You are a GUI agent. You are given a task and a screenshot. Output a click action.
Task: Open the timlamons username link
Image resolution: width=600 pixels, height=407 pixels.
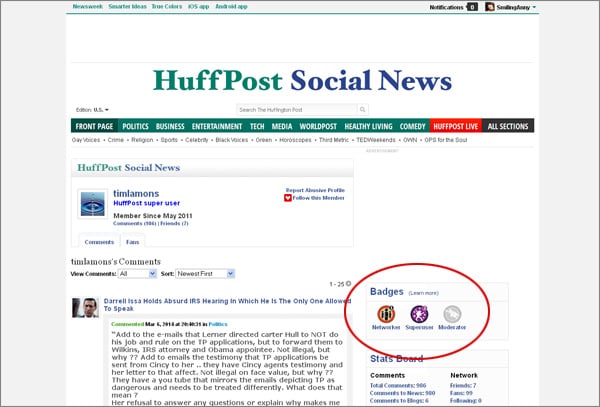136,194
